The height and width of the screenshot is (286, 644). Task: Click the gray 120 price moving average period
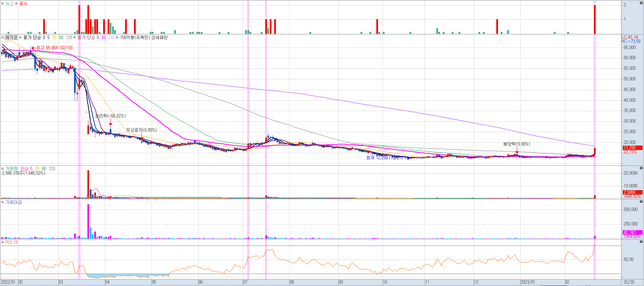[x=69, y=37]
